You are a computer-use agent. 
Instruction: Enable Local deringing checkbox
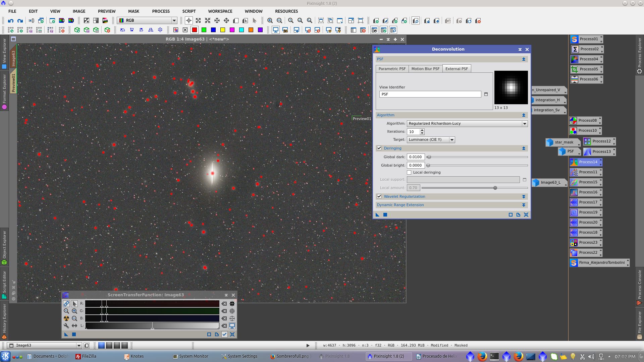(409, 173)
